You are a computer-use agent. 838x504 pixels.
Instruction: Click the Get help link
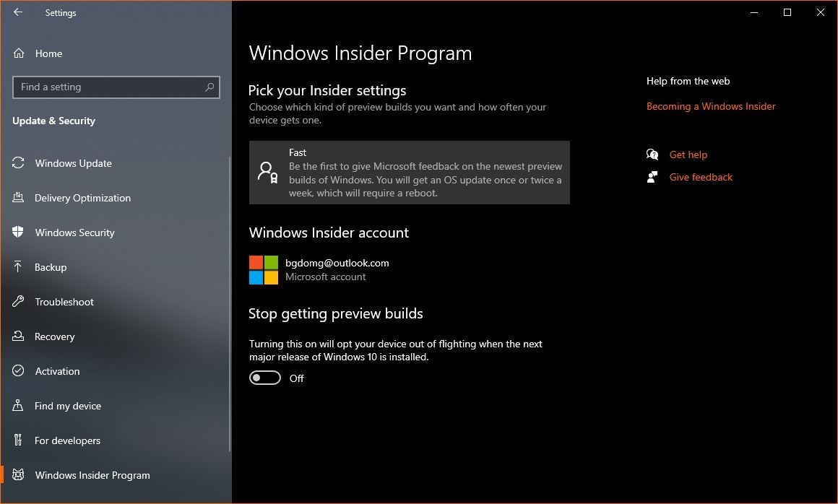(x=688, y=155)
